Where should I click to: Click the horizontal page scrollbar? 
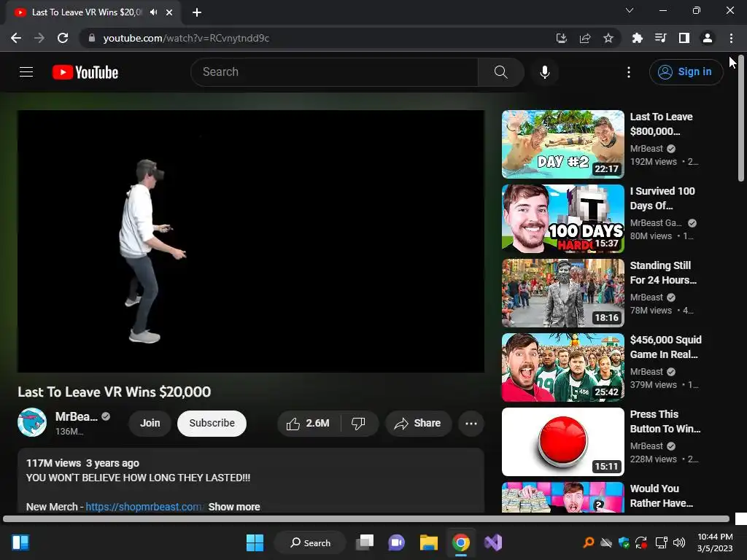(x=366, y=518)
